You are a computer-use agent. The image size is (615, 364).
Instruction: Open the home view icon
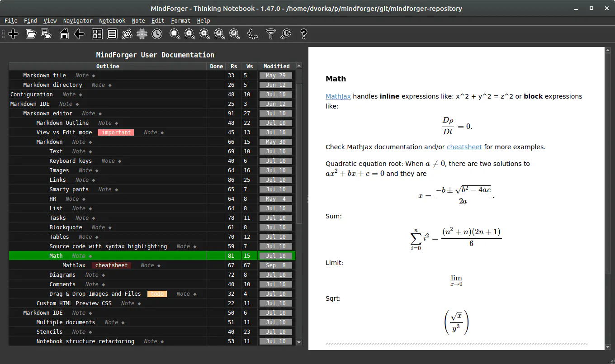click(64, 34)
